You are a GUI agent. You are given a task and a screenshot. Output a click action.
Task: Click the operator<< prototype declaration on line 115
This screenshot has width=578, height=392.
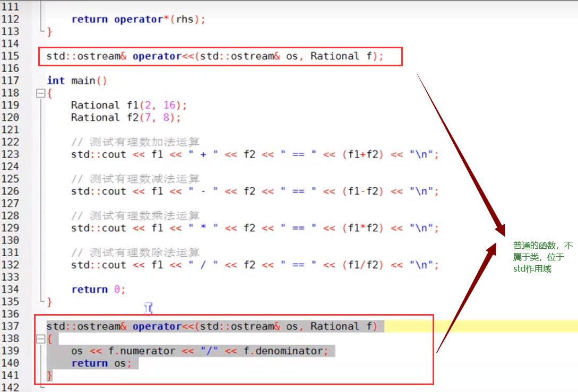pyautogui.click(x=214, y=56)
